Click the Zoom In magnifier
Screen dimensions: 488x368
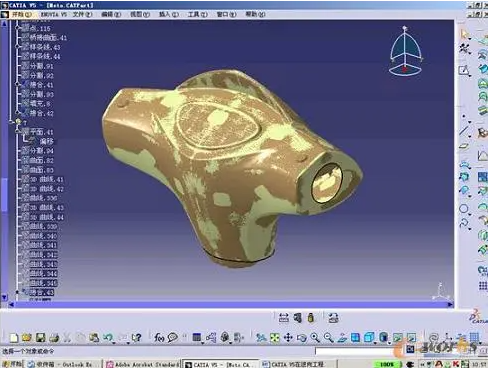coord(315,338)
